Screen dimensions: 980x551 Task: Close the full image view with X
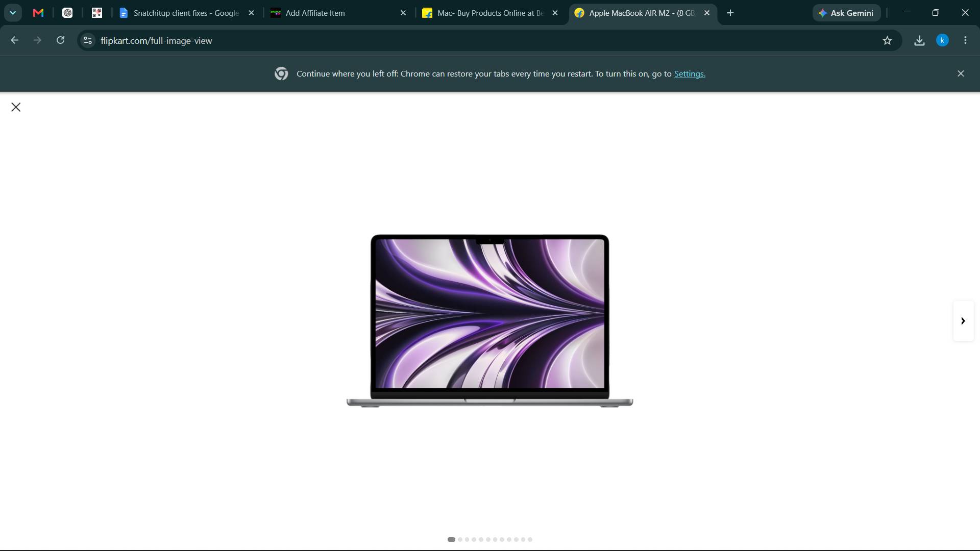[x=16, y=107]
